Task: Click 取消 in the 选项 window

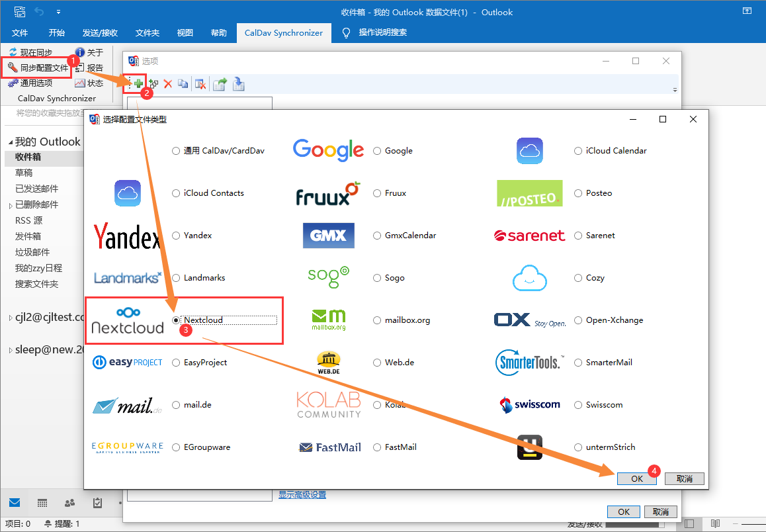Action: point(660,511)
